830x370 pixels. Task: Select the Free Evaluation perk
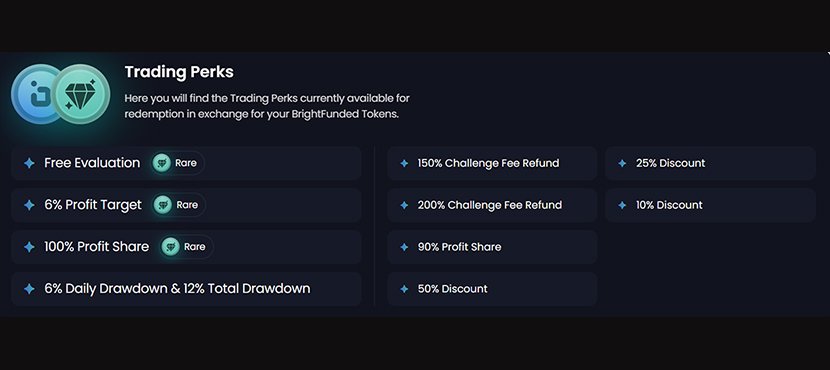click(x=186, y=163)
